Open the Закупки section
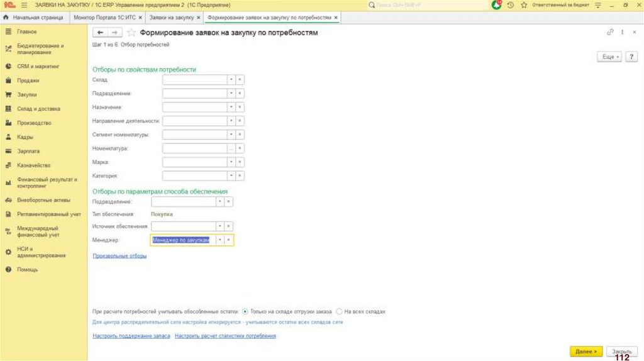Screen dimensions: 644x361 (26, 94)
